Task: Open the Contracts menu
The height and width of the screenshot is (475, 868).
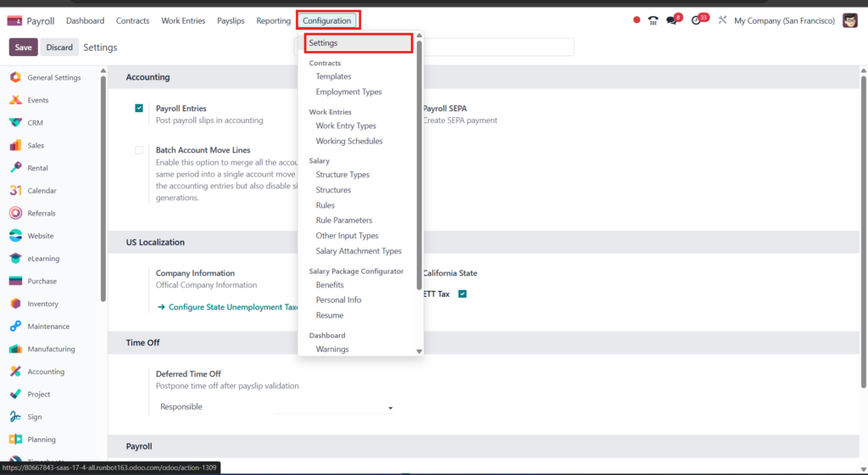Action: click(133, 20)
